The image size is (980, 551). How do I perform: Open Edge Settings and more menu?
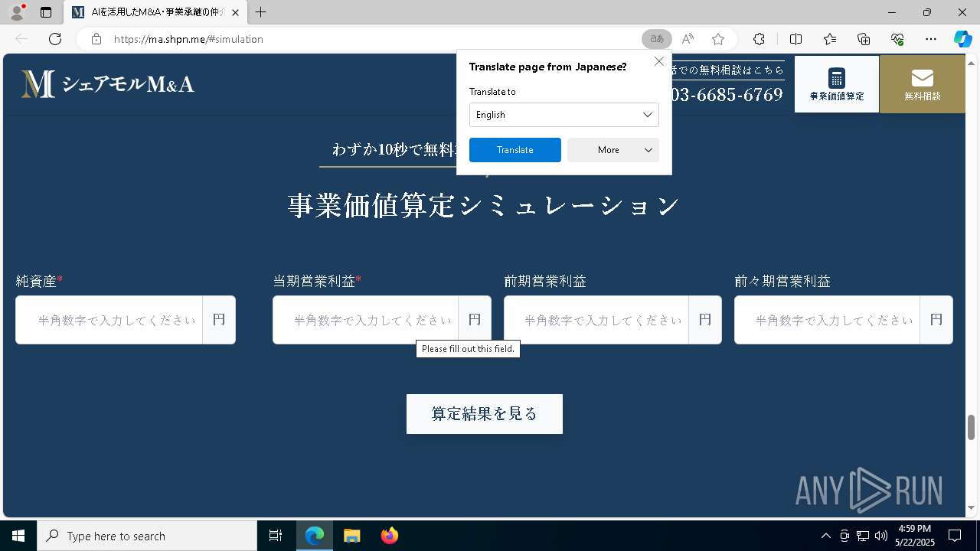(931, 39)
